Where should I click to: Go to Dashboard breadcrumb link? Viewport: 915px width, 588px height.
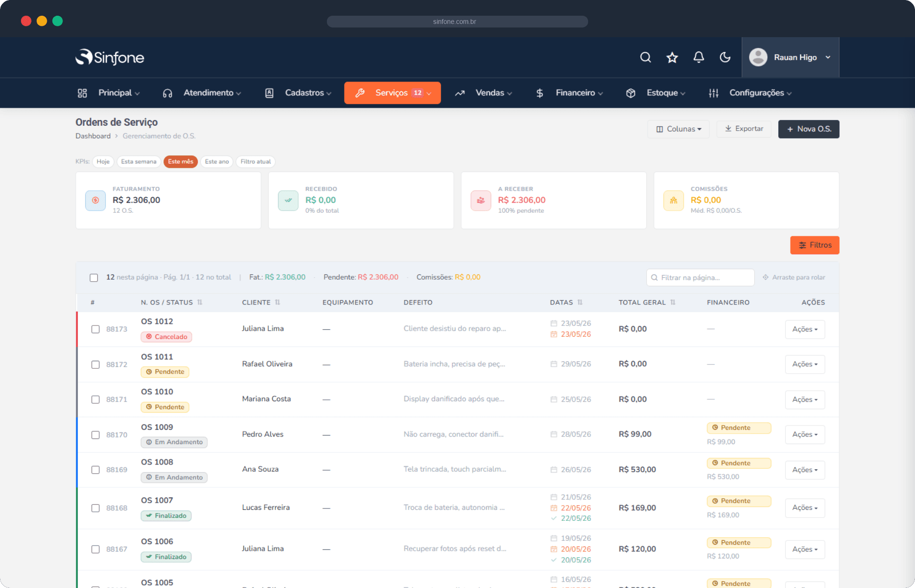point(93,136)
